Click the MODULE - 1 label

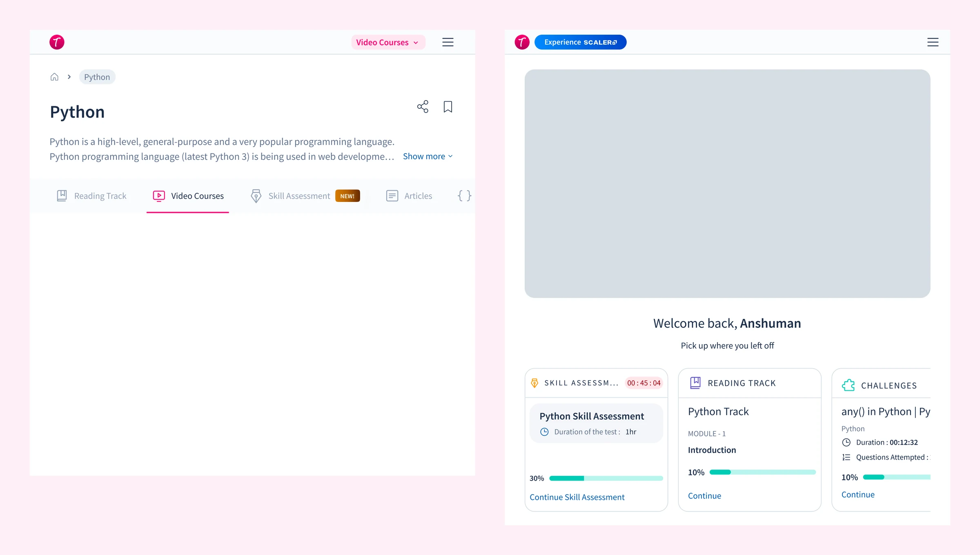706,434
